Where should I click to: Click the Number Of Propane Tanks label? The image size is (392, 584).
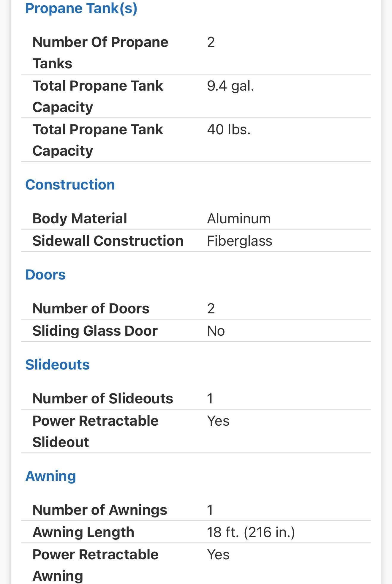pyautogui.click(x=100, y=53)
